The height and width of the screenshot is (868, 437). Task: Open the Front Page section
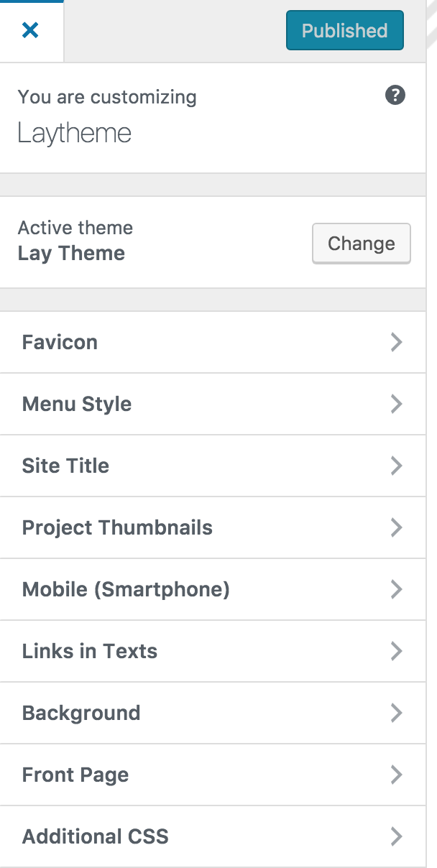tap(75, 775)
